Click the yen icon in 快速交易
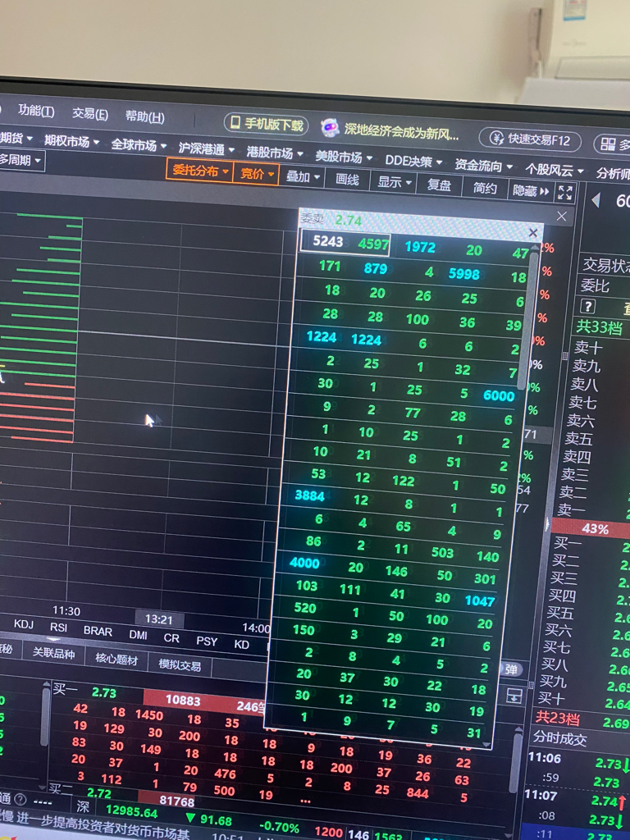 pyautogui.click(x=496, y=138)
